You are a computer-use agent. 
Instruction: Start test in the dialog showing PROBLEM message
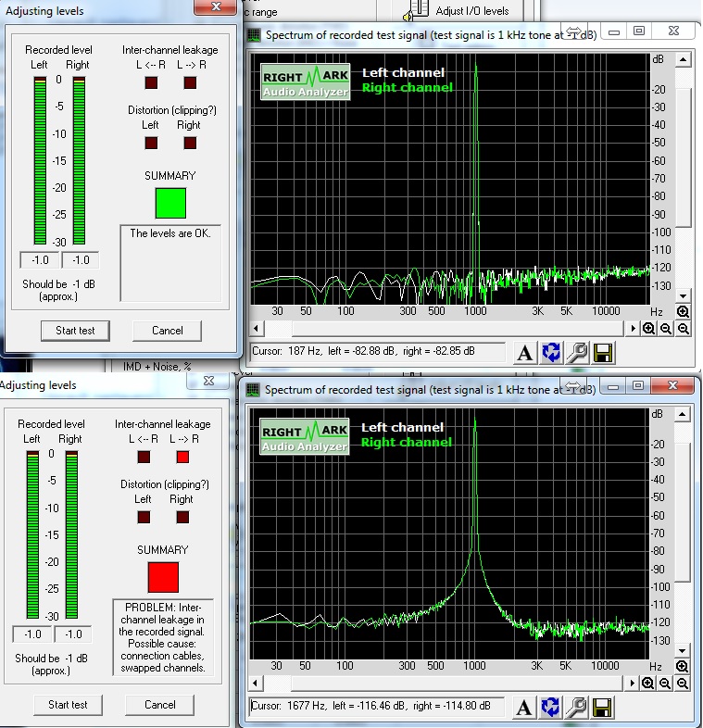tap(68, 705)
